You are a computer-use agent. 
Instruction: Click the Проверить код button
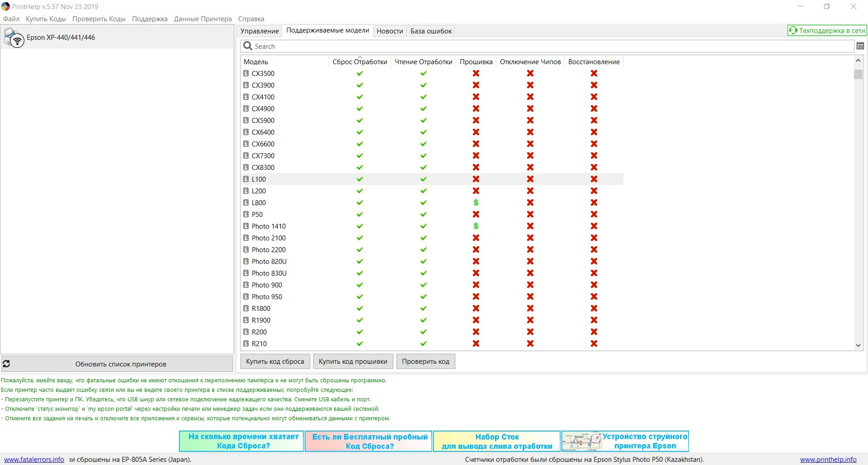[425, 362]
